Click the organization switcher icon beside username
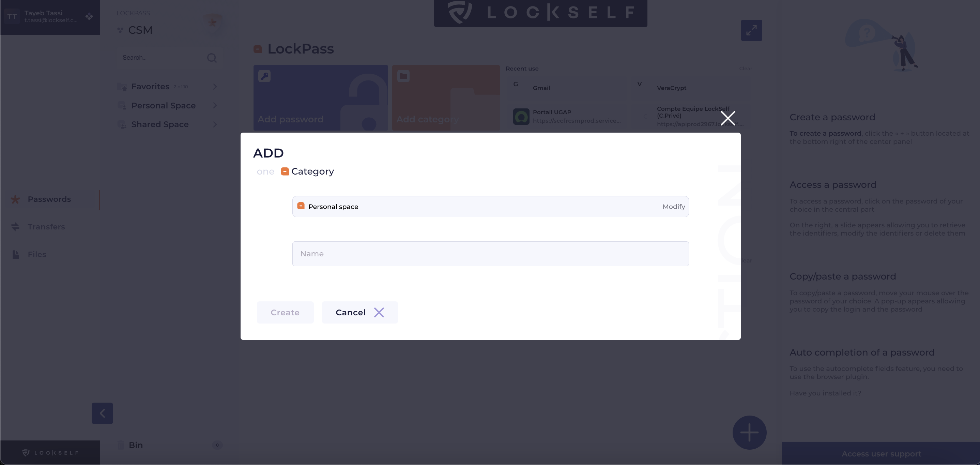Image resolution: width=980 pixels, height=465 pixels. click(89, 16)
